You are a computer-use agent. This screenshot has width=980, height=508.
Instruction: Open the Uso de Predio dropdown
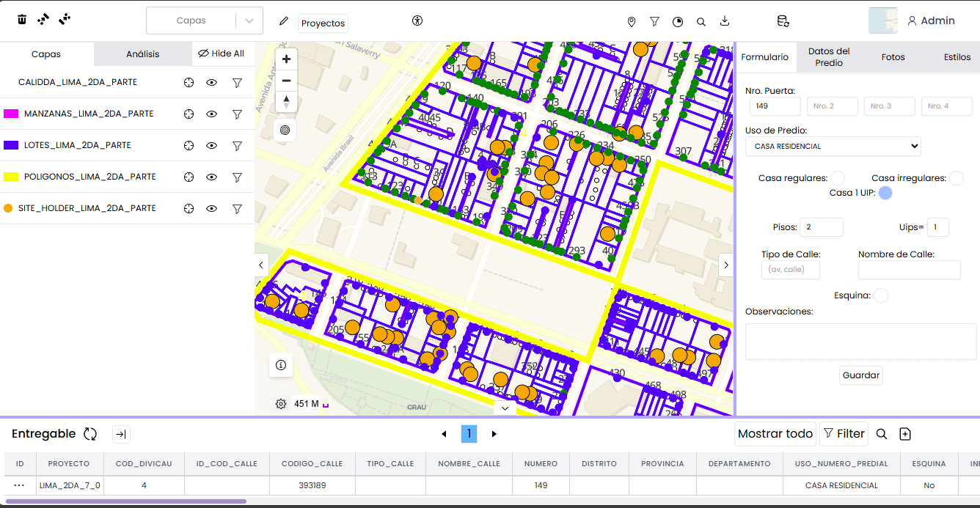(x=833, y=147)
